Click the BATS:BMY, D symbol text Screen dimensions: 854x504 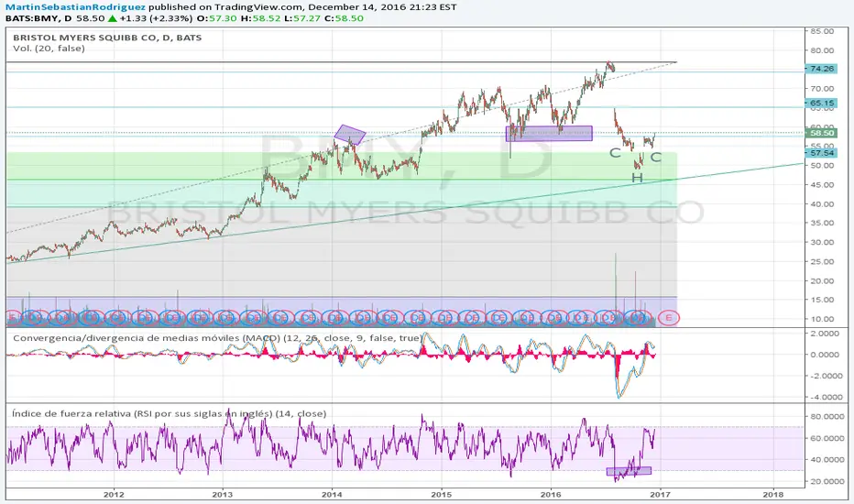coord(39,18)
